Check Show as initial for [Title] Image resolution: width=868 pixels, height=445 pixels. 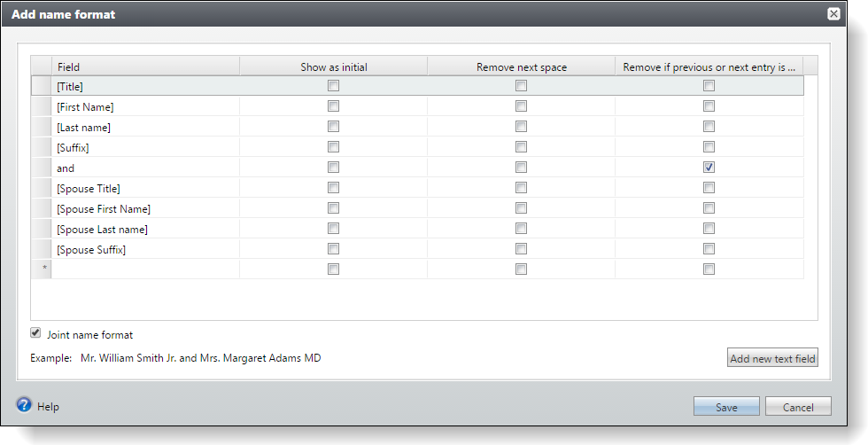point(333,86)
